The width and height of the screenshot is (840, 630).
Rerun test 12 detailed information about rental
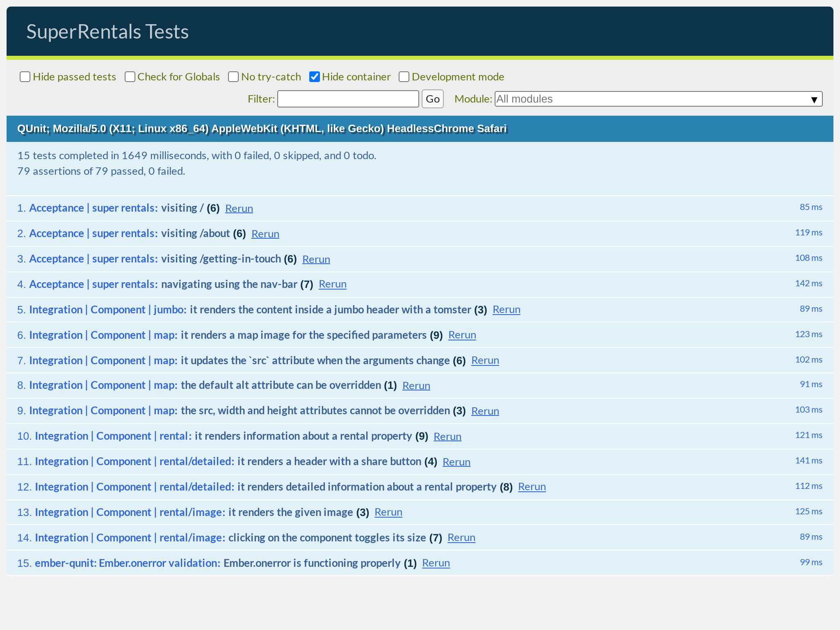coord(532,487)
